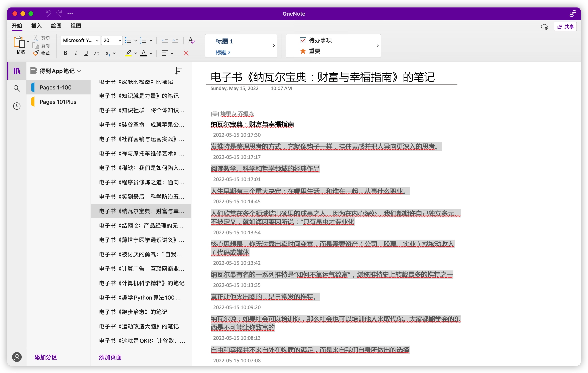This screenshot has width=588, height=373.
Task: Expand the font color dropdown arrow
Action: [x=151, y=53]
